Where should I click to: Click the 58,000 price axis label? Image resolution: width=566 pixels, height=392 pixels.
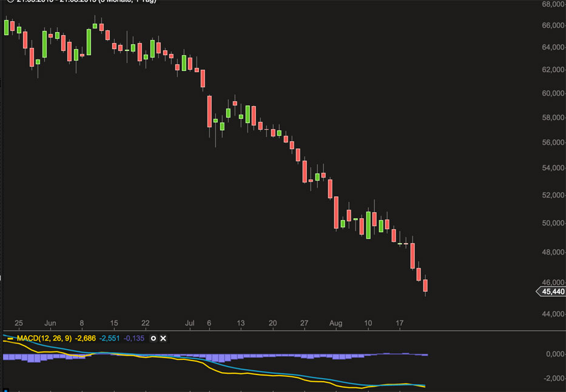pos(553,117)
